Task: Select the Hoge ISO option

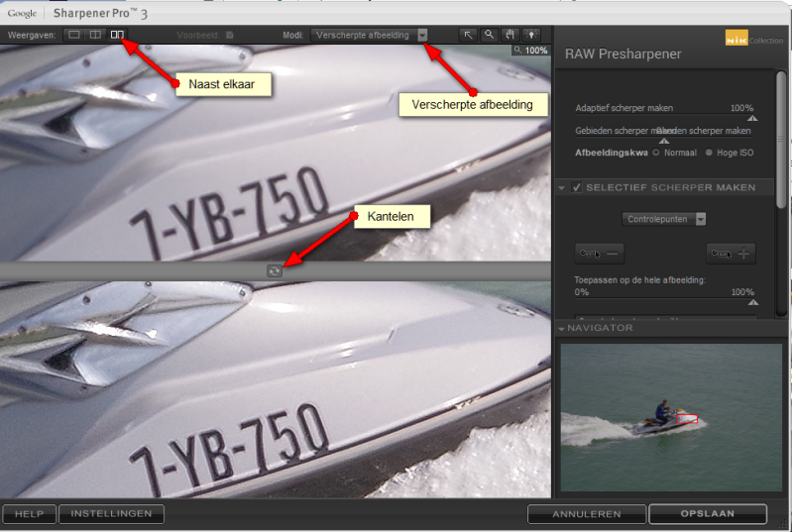Action: (709, 153)
